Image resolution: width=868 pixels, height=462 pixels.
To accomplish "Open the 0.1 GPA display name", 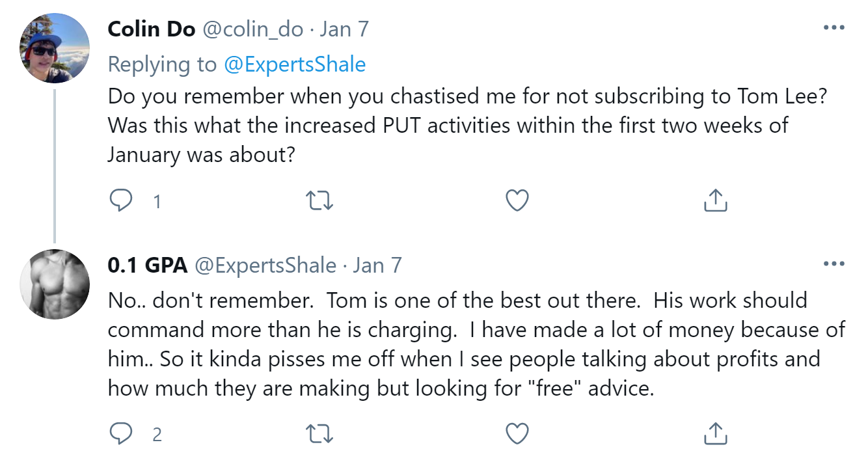I will [x=148, y=265].
